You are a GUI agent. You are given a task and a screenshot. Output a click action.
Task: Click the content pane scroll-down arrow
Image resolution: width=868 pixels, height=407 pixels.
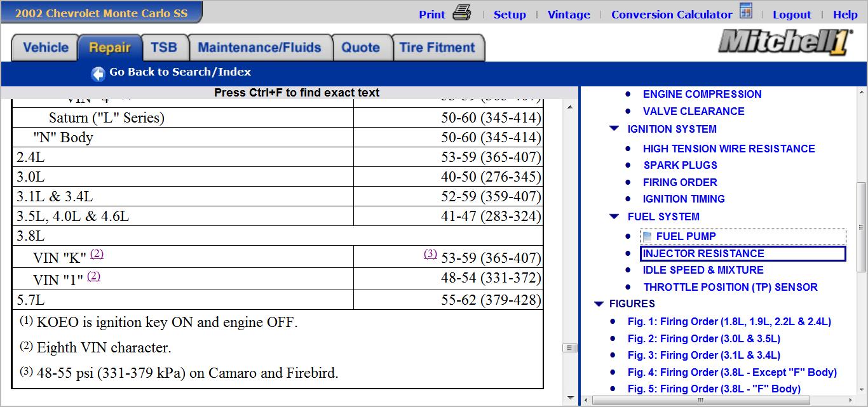click(570, 399)
